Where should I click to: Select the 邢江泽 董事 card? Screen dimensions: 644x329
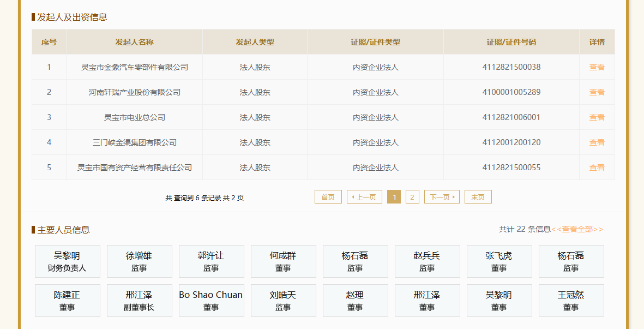pos(427,301)
